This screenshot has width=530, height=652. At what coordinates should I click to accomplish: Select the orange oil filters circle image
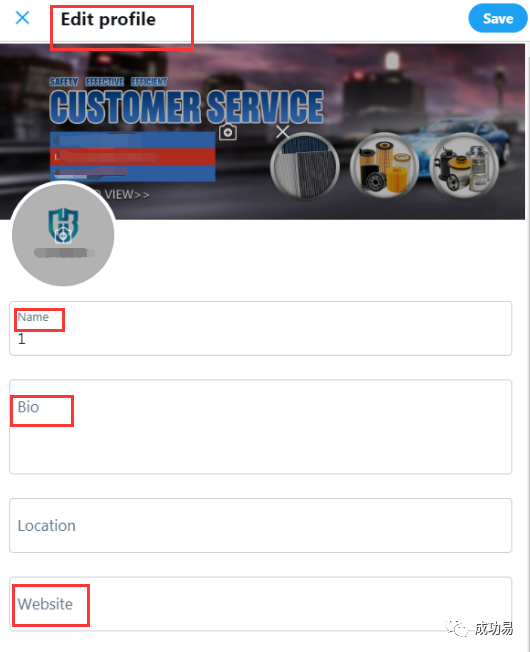(x=385, y=165)
